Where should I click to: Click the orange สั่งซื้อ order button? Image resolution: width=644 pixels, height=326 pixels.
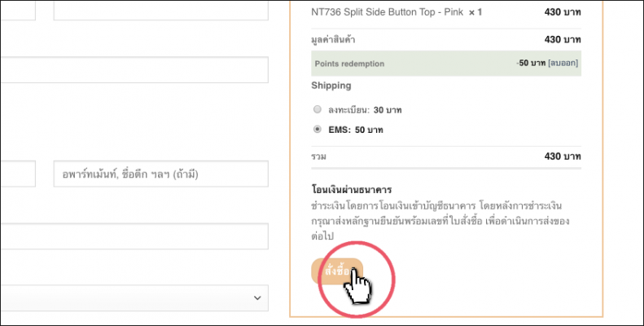click(335, 271)
